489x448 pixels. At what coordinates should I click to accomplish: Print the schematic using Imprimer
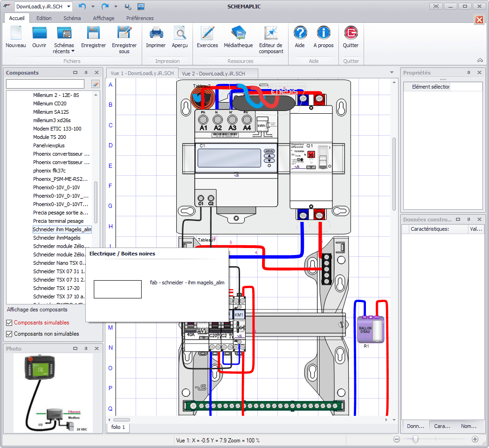[156, 40]
